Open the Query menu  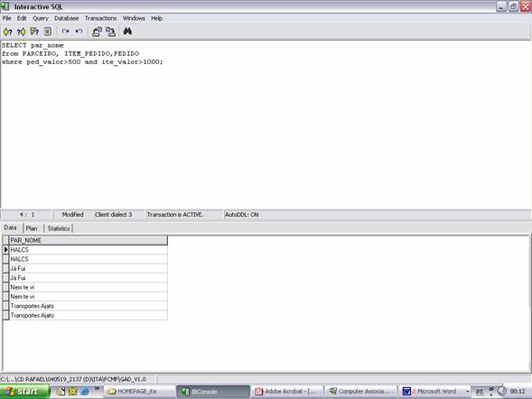[x=41, y=18]
